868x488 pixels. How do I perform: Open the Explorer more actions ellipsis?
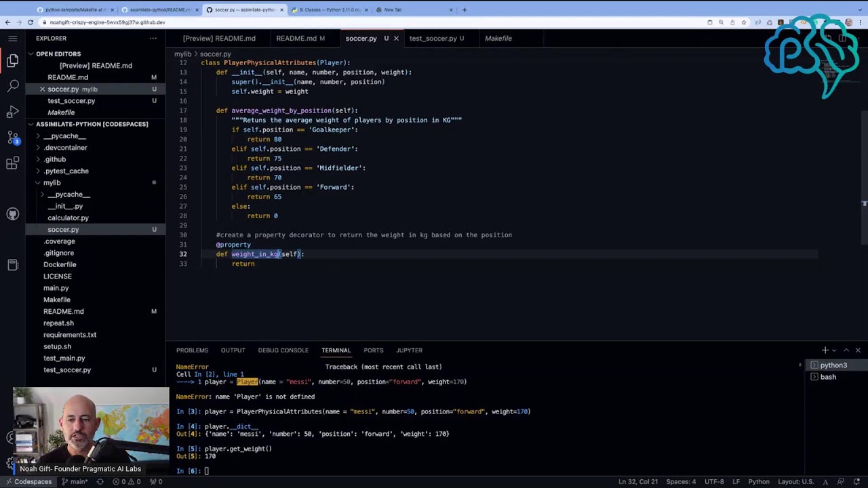pyautogui.click(x=153, y=39)
